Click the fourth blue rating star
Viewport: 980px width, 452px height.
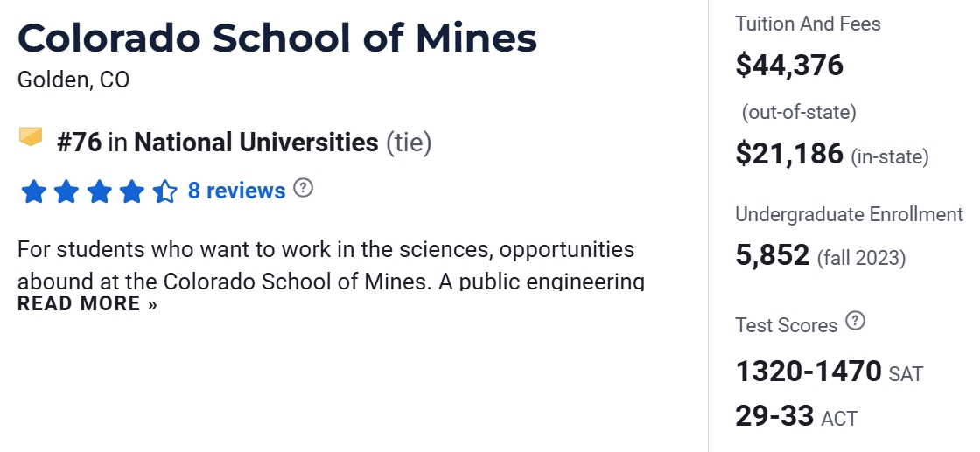132,191
